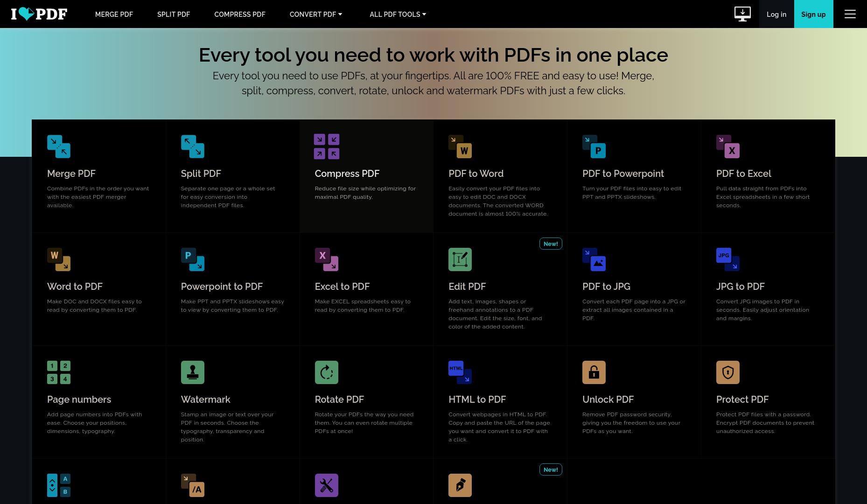Select the Split PDF tool icon

(x=193, y=147)
